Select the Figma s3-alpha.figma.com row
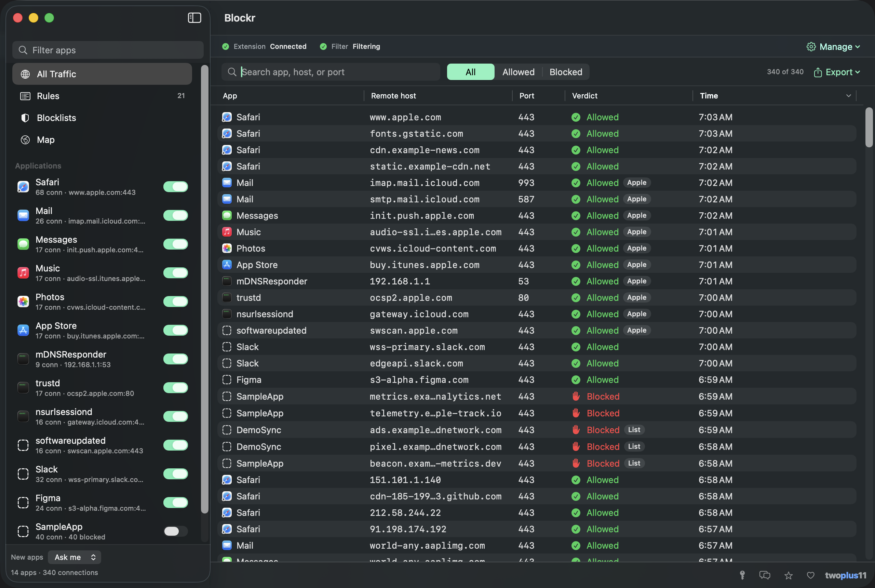 point(537,379)
